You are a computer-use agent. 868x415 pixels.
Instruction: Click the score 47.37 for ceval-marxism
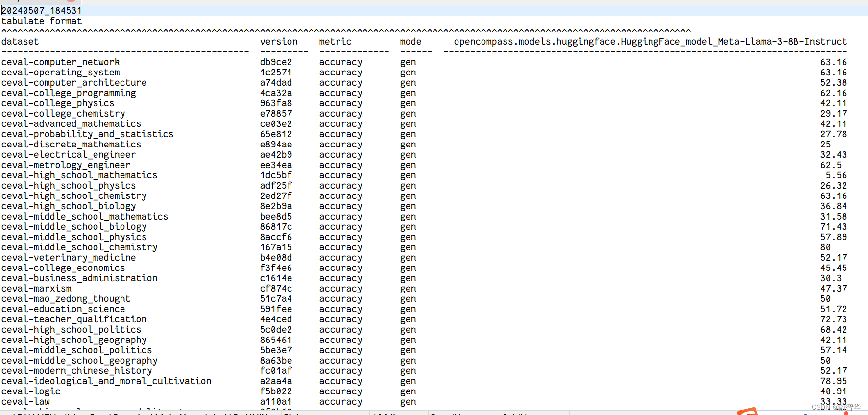click(x=834, y=289)
